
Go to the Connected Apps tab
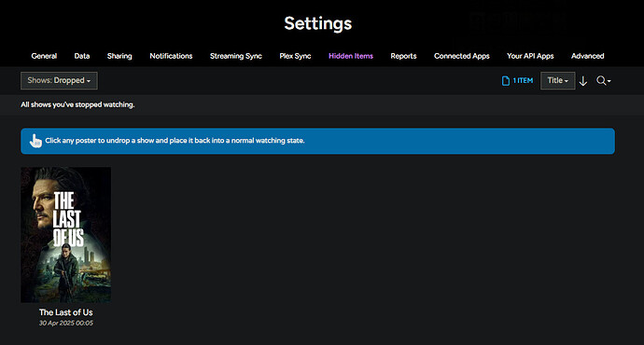(x=462, y=56)
